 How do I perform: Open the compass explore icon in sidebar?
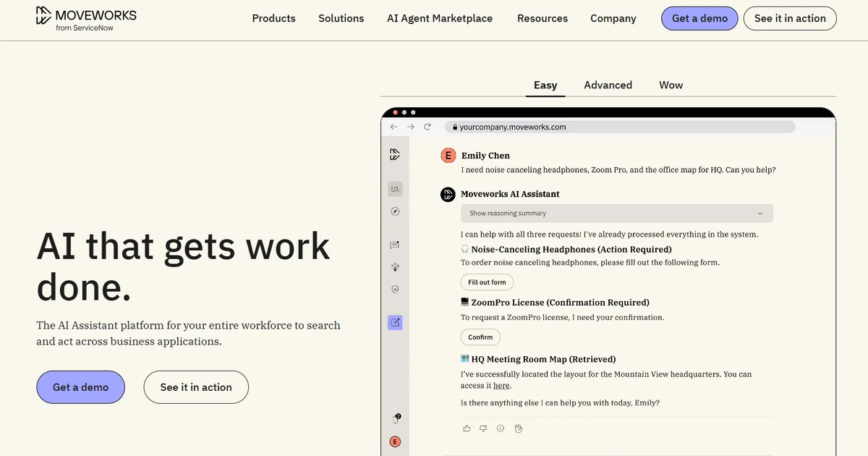(x=395, y=211)
